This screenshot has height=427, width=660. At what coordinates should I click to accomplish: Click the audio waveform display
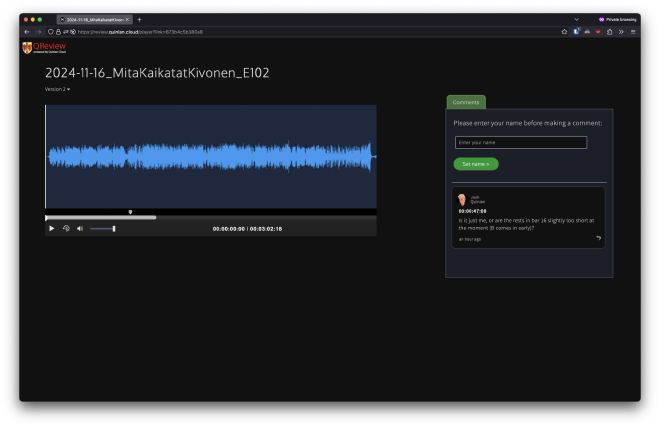coord(210,157)
